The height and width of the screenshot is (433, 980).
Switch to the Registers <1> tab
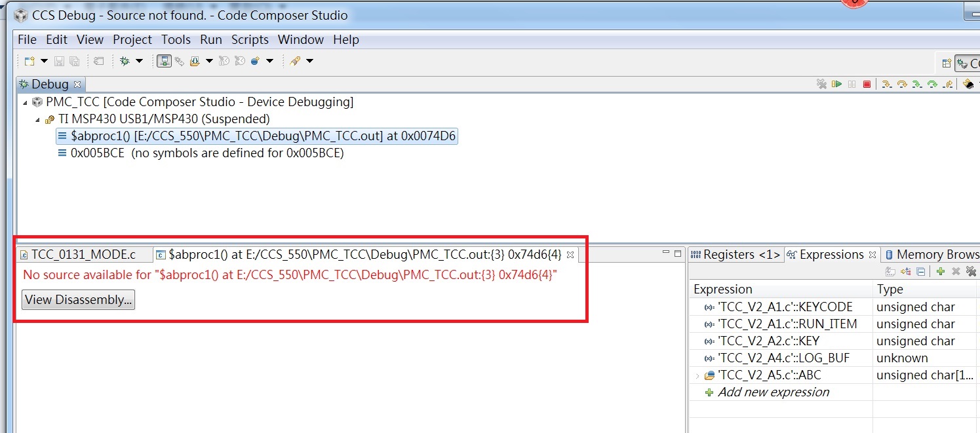(x=735, y=254)
